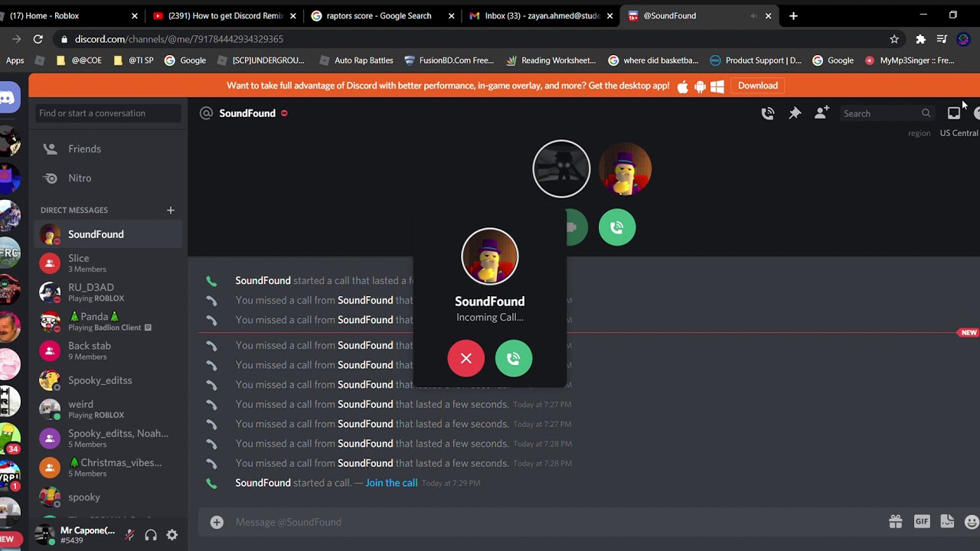The height and width of the screenshot is (551, 980).
Task: Open server with 34 notification badge
Action: pos(9,440)
